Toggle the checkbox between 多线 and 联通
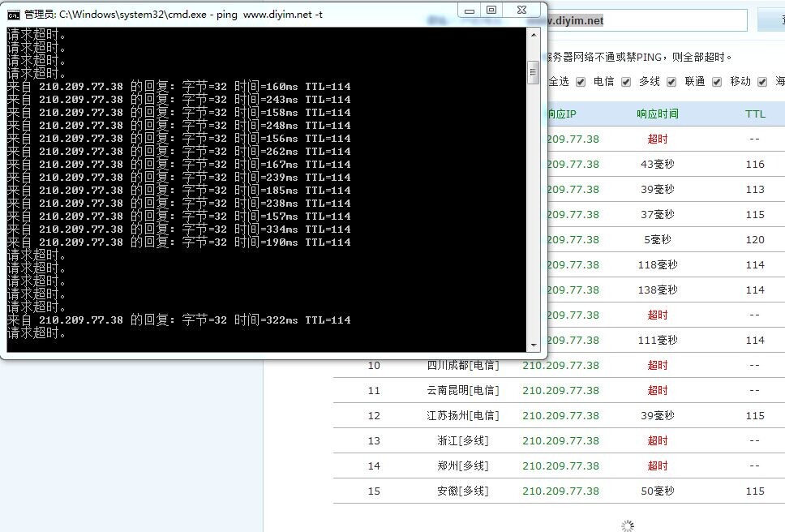Viewport: 785px width, 532px height. tap(671, 82)
